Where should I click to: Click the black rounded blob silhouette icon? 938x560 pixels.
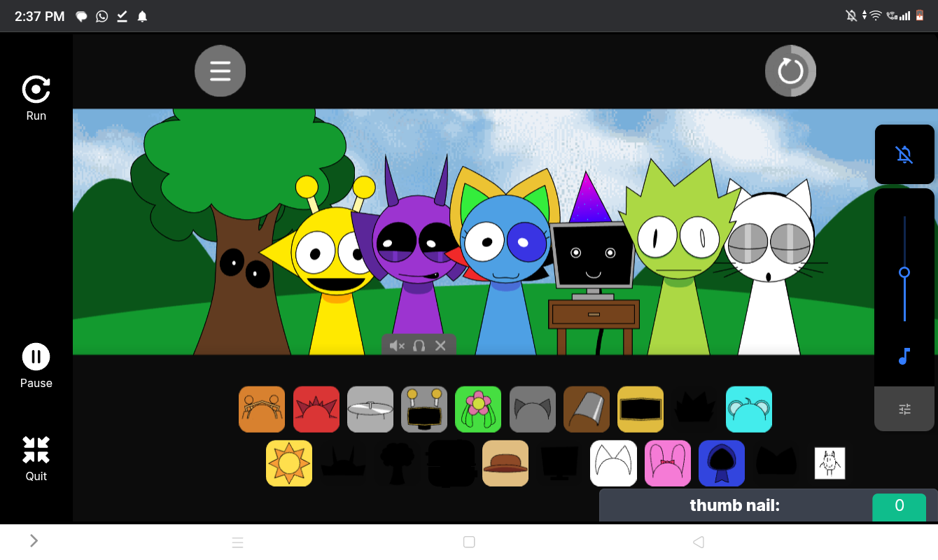(x=451, y=463)
